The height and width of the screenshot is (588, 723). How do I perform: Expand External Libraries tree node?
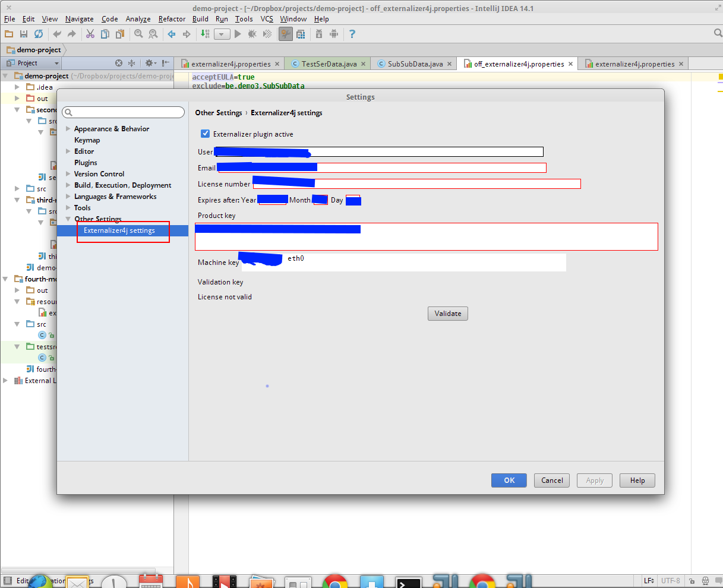click(6, 381)
